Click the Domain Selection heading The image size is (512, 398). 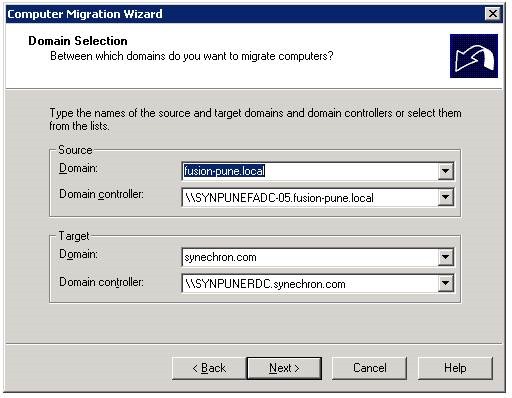78,41
